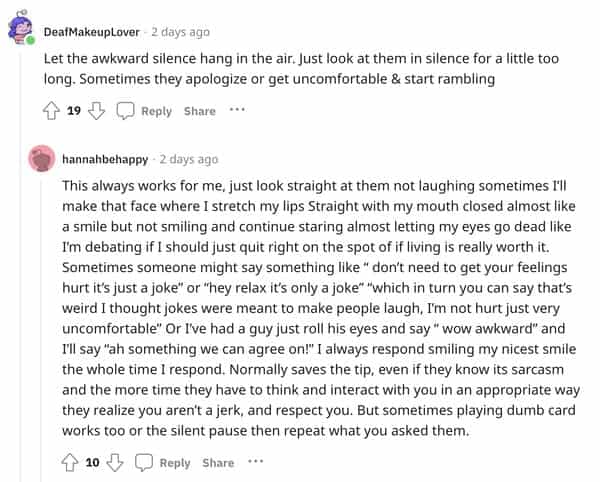Click the speech bubble icon under DeafMakeupLover's comment
The image size is (600, 482).
pos(126,111)
